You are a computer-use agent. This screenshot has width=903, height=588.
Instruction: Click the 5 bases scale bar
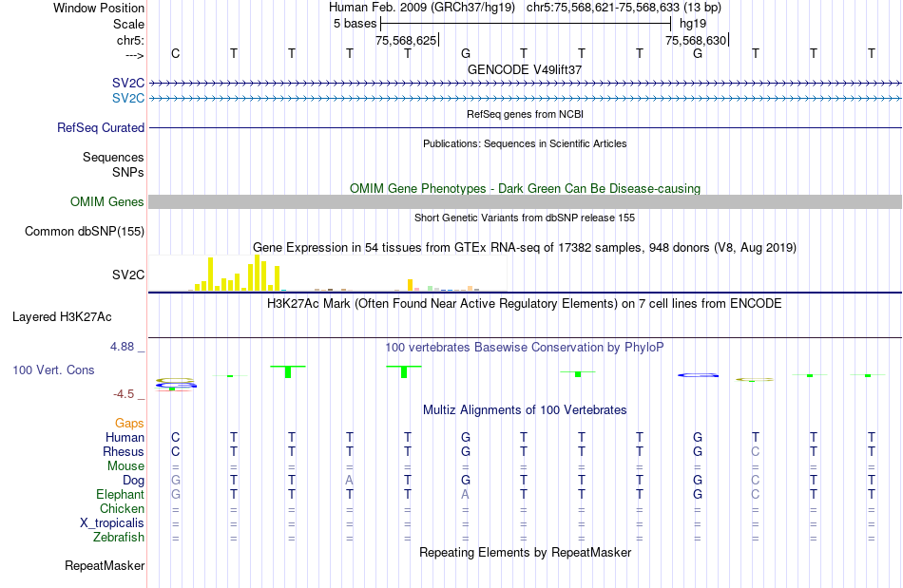(x=526, y=24)
